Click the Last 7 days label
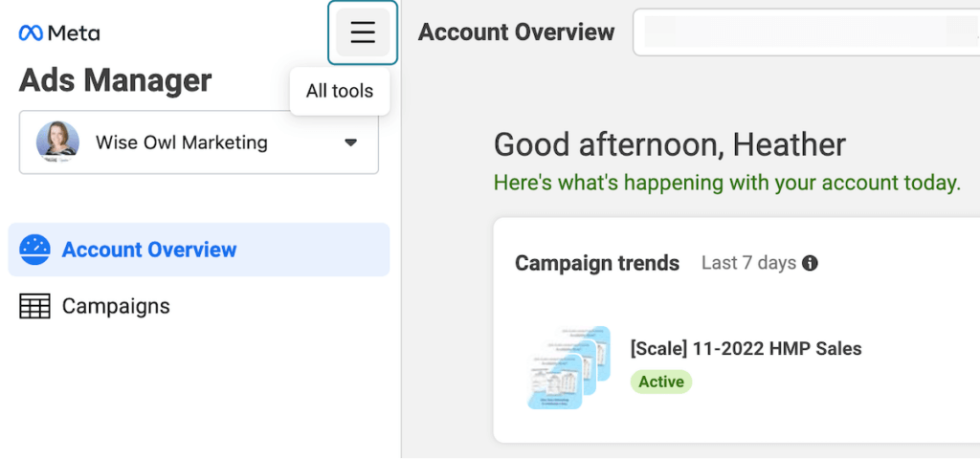This screenshot has width=980, height=459. (x=748, y=264)
